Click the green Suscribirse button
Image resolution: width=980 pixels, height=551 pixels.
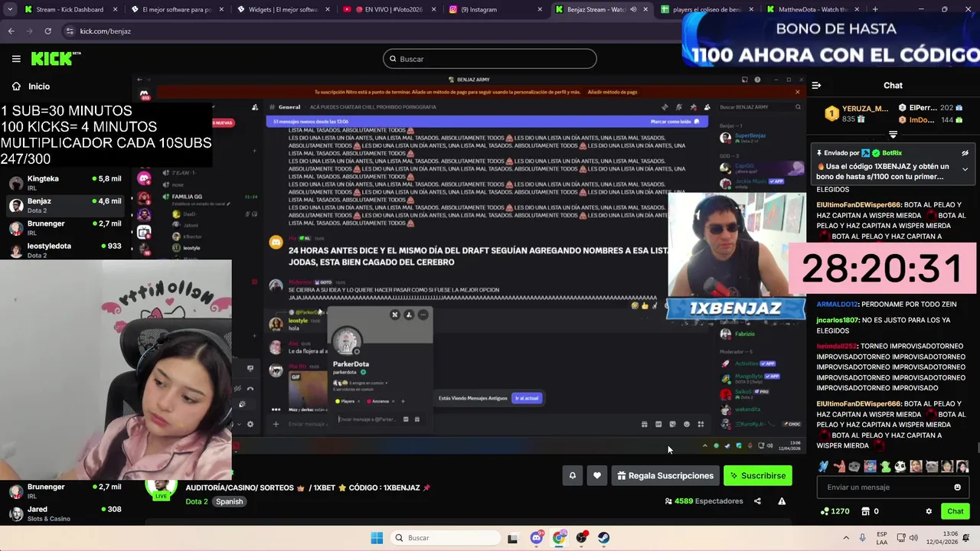758,476
